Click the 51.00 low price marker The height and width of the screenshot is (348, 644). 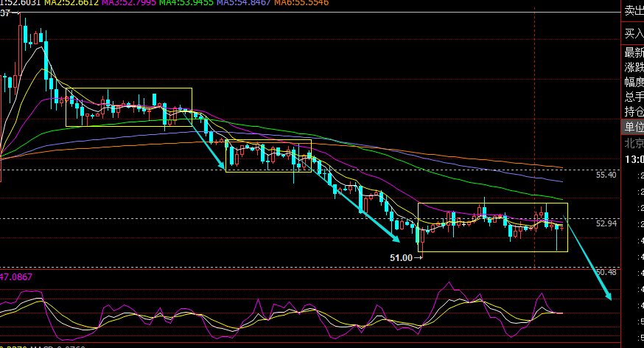tap(401, 257)
